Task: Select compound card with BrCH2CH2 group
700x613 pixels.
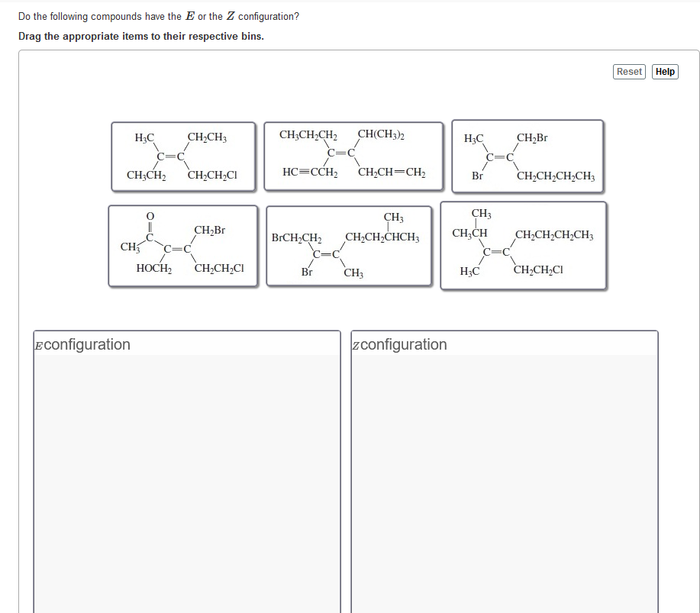Action: pyautogui.click(x=349, y=246)
